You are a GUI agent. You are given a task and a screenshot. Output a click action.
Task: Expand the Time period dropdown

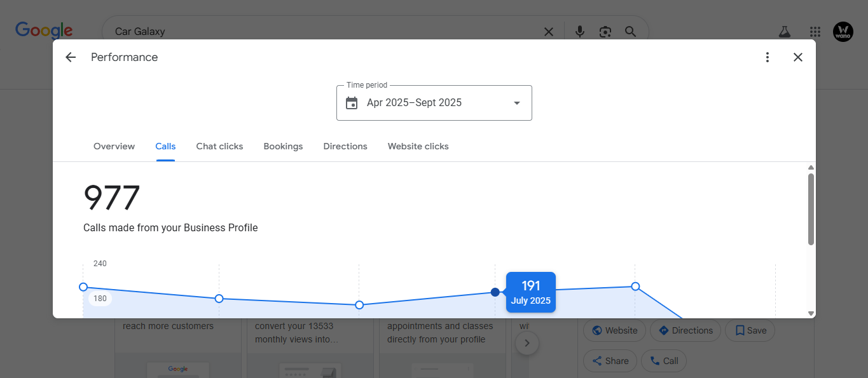[x=516, y=103]
